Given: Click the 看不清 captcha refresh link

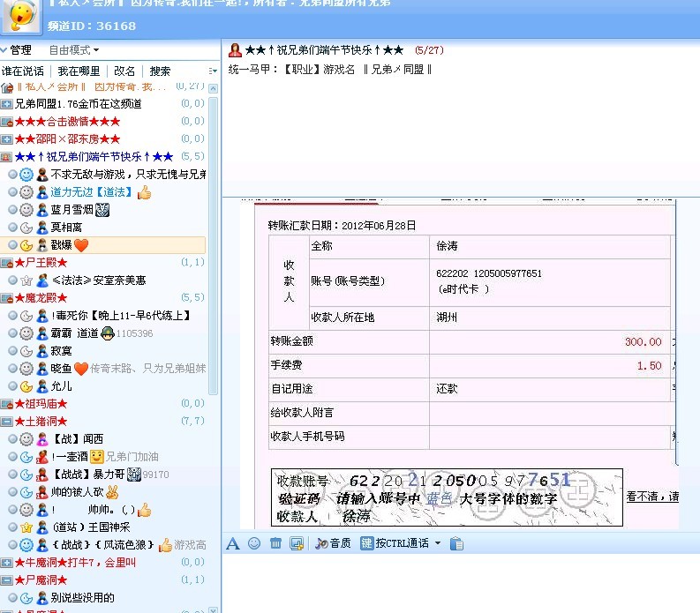Looking at the screenshot, I should point(651,497).
